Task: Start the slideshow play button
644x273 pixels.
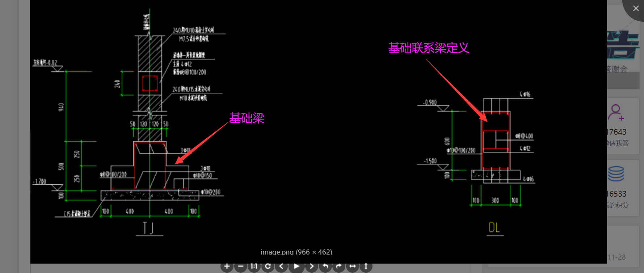Action: coord(296,266)
